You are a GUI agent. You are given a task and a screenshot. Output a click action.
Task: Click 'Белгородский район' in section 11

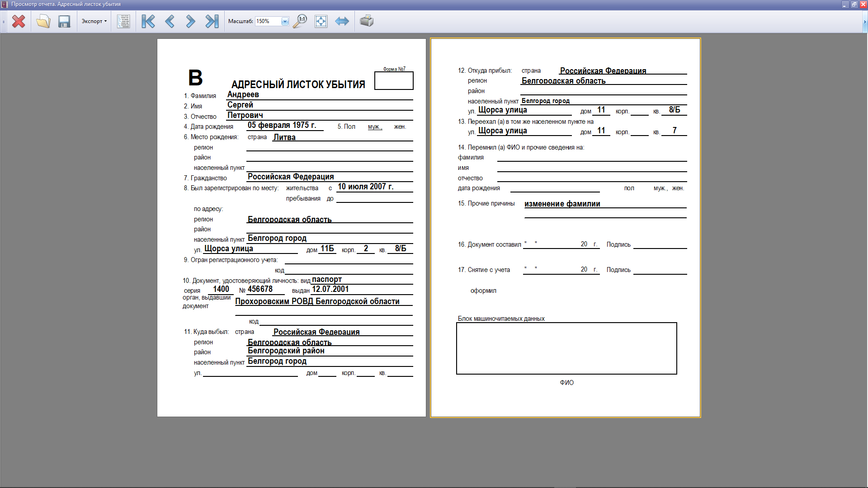(x=286, y=351)
